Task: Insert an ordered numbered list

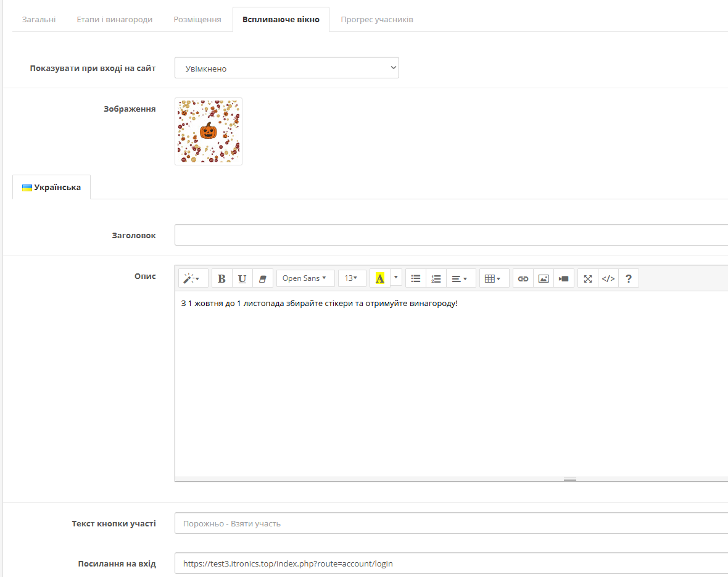Action: 436,278
